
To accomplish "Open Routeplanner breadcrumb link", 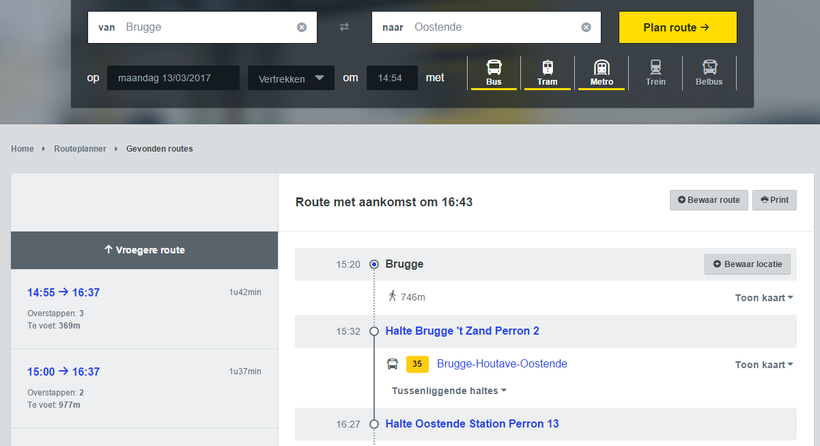I will [80, 149].
